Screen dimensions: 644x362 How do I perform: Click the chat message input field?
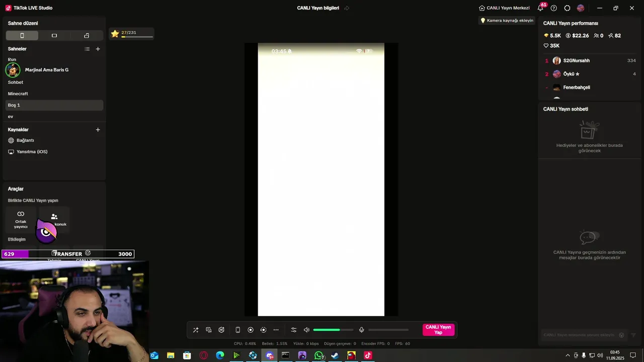[579, 335]
